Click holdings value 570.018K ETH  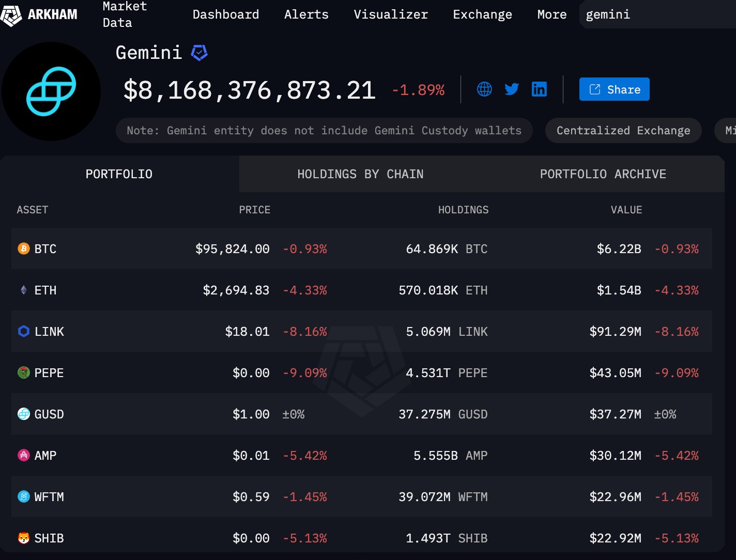coord(443,290)
